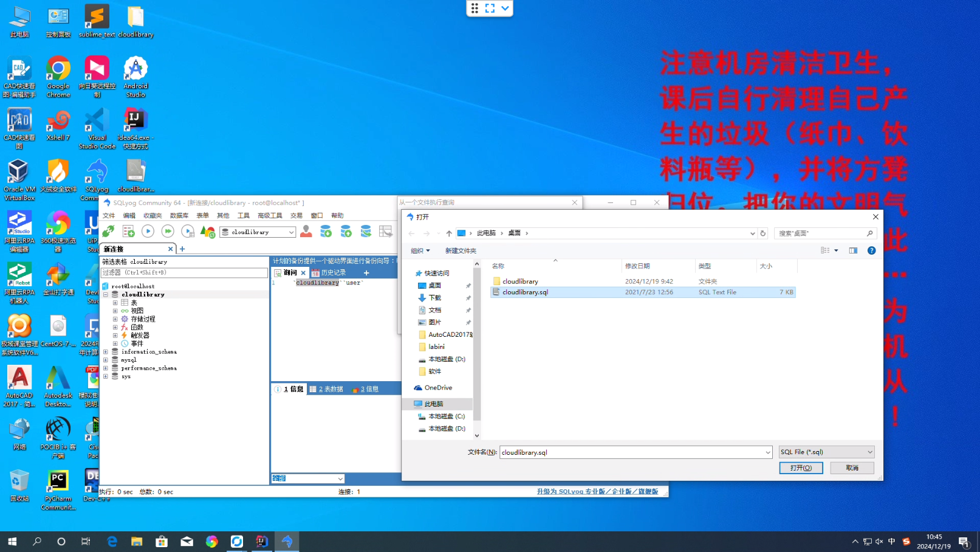Viewport: 980px width, 552px height.
Task: Open cloudlibrary database selector dropdown
Action: [x=291, y=232]
